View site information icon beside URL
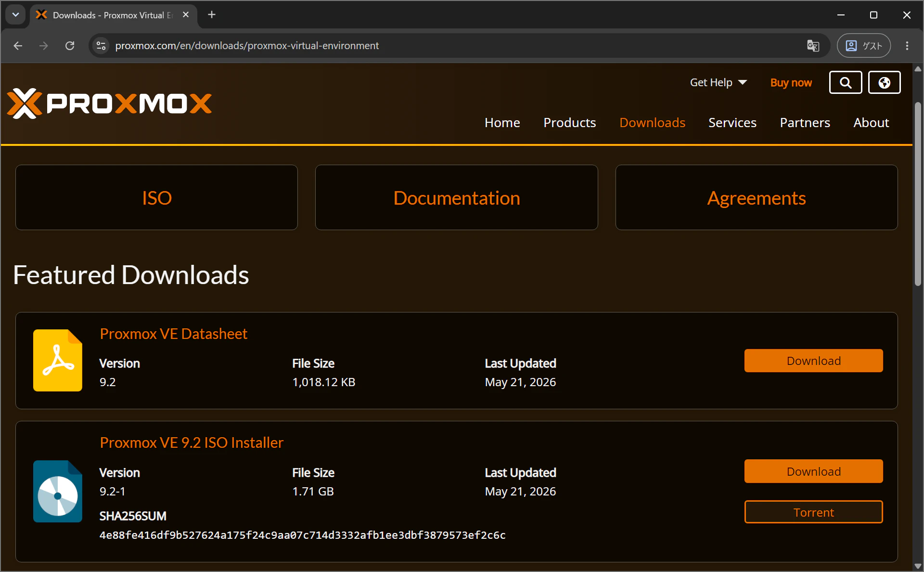Viewport: 924px width, 572px height. click(101, 46)
